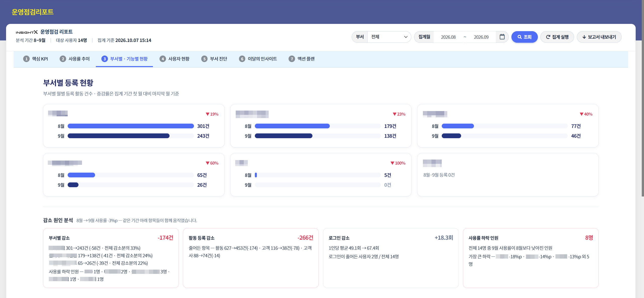Click the InsightX logo
The width and height of the screenshot is (644, 298).
point(27,32)
